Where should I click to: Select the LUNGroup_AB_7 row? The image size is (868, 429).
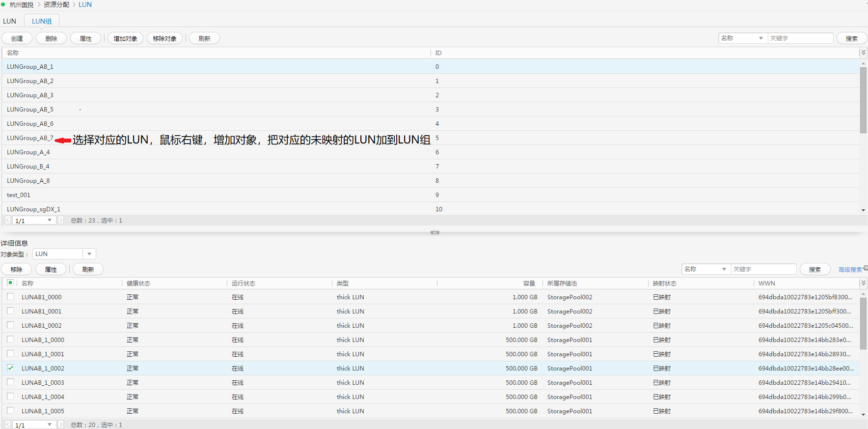click(x=430, y=138)
